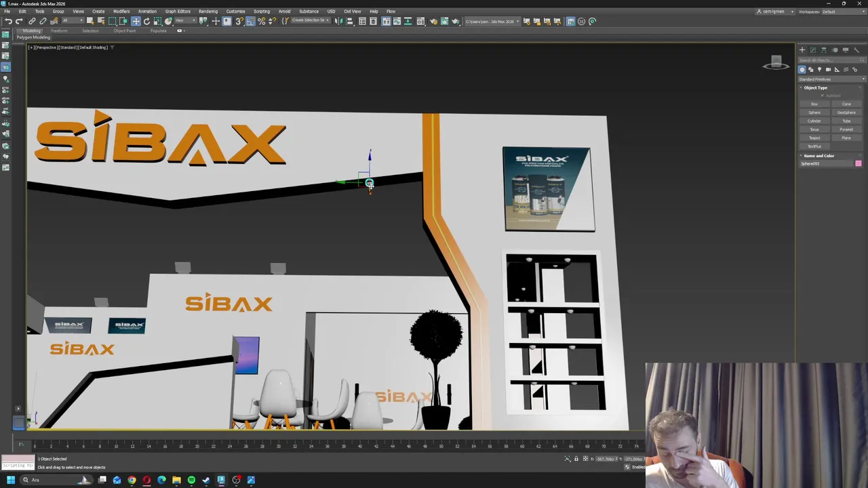This screenshot has height=488, width=868.
Task: Select Shapes category in Create panel
Action: point(811,69)
